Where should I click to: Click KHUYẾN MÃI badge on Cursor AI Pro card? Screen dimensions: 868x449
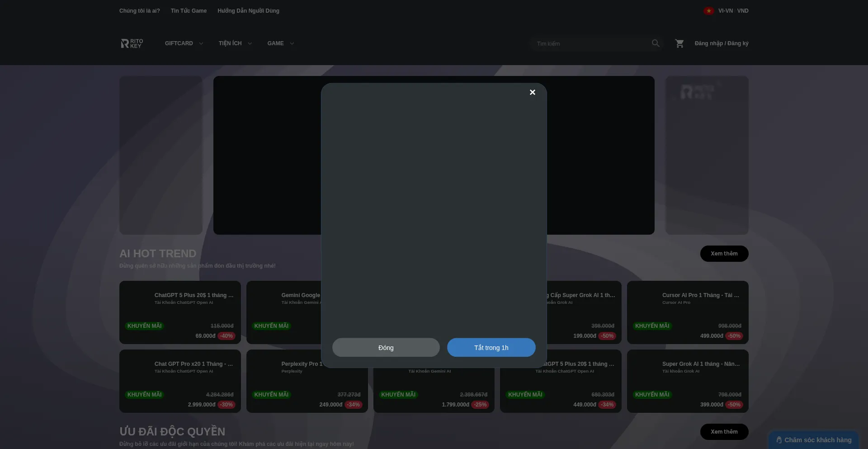tap(652, 326)
